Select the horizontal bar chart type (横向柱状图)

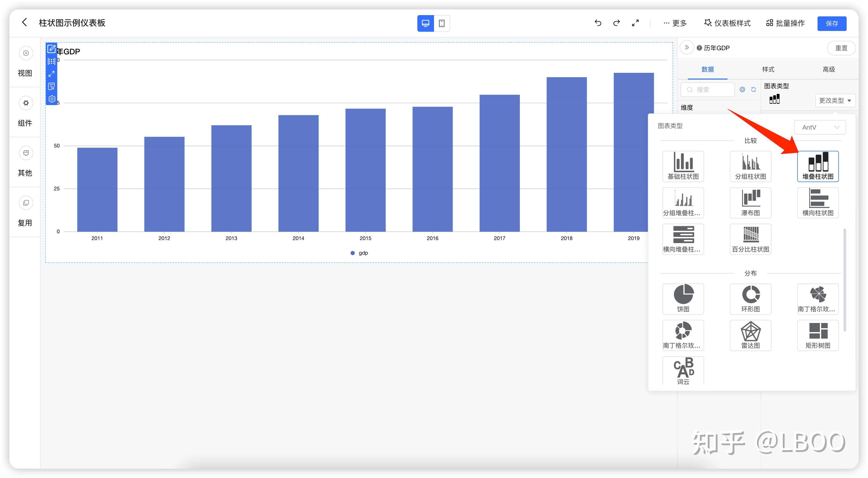click(x=818, y=203)
